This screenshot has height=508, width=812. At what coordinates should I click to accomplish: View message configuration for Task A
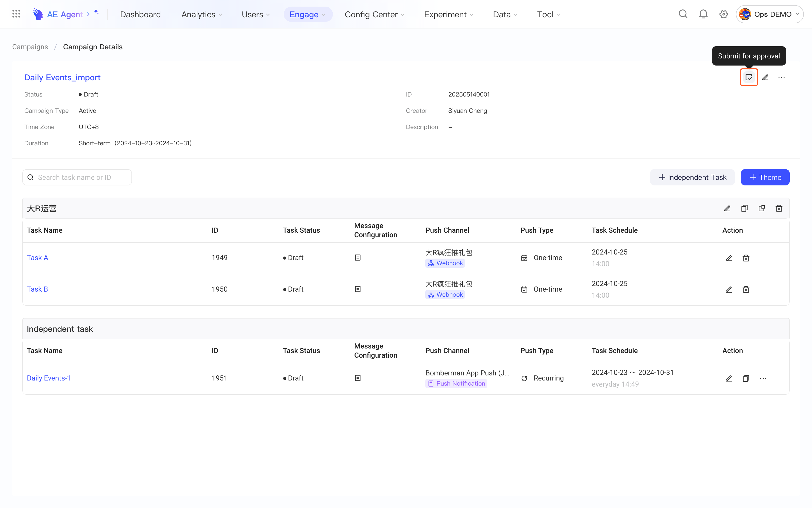[x=358, y=258]
